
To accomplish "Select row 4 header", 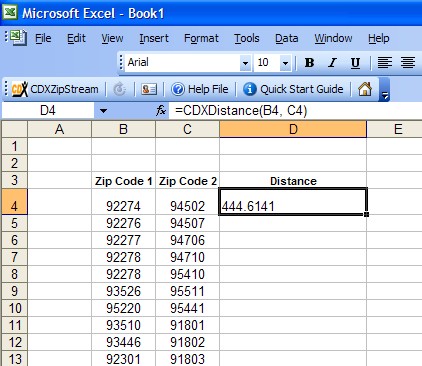I will point(14,202).
